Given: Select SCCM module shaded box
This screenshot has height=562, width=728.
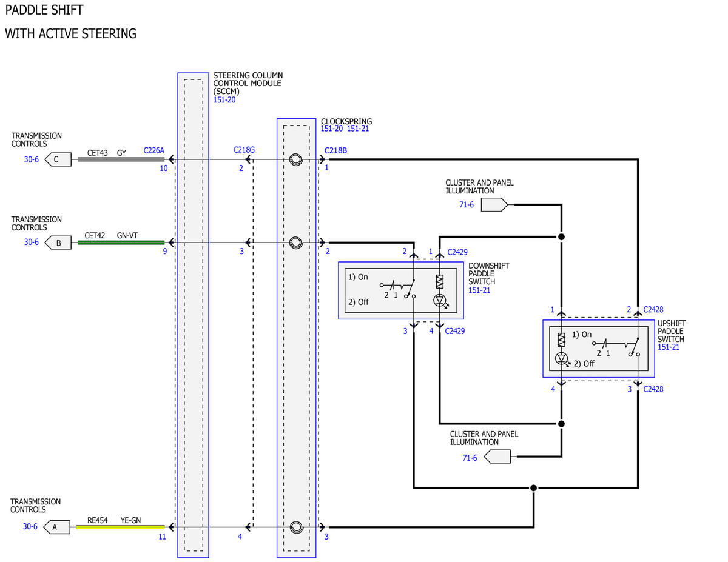Looking at the screenshot, I should (x=193, y=315).
